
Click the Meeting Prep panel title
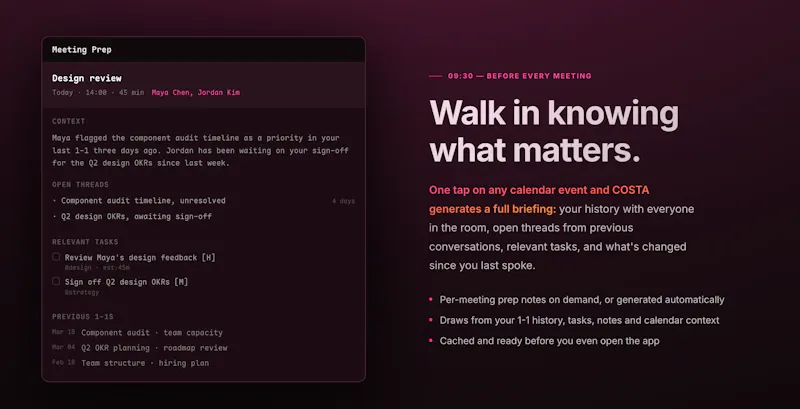[x=82, y=49]
